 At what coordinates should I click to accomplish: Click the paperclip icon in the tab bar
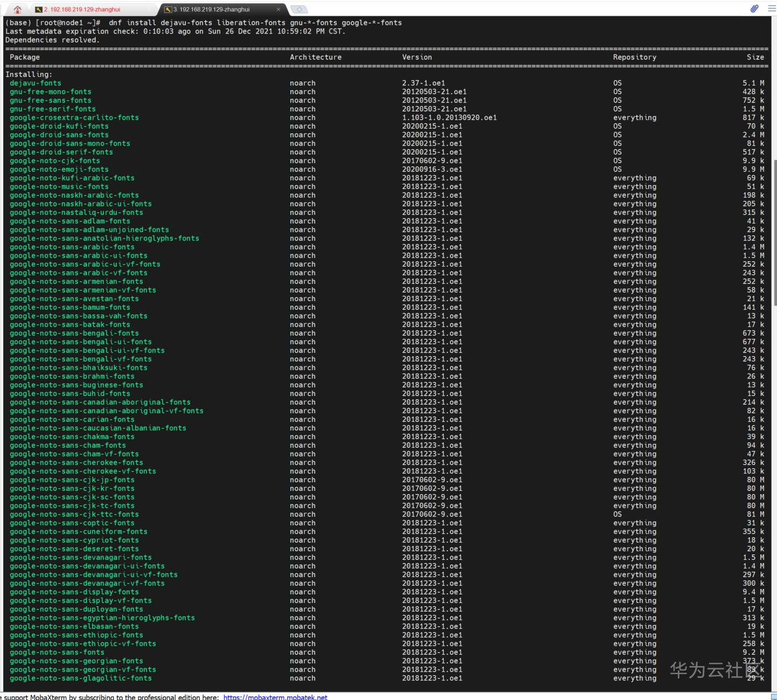[754, 9]
